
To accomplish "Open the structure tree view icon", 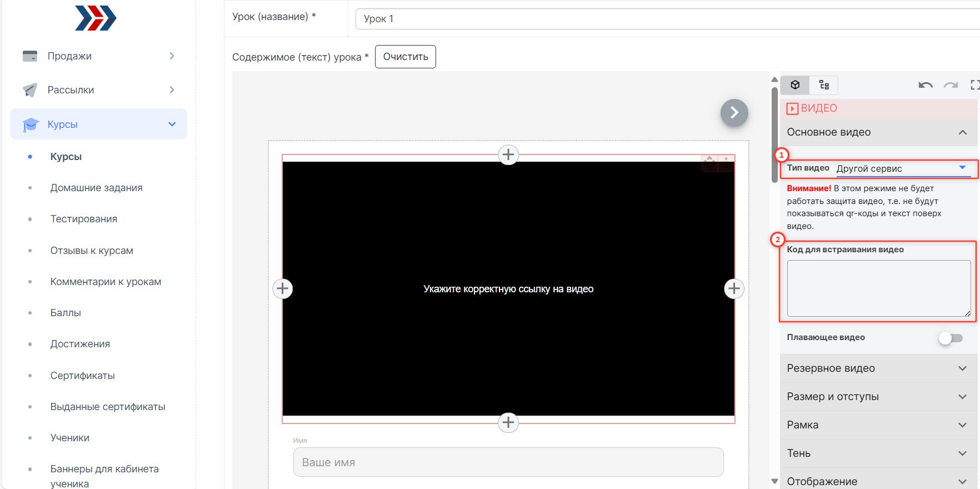I will 824,85.
